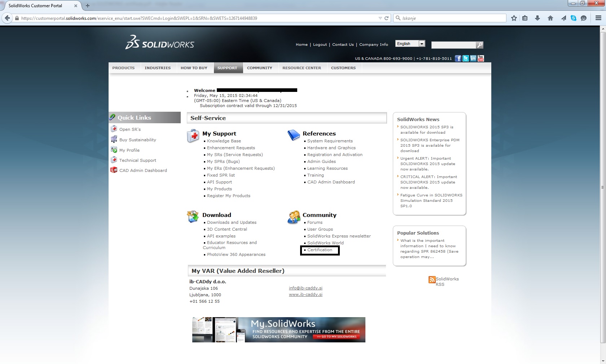The height and width of the screenshot is (364, 606).
Task: Click the site search magnifier button
Action: tap(479, 45)
